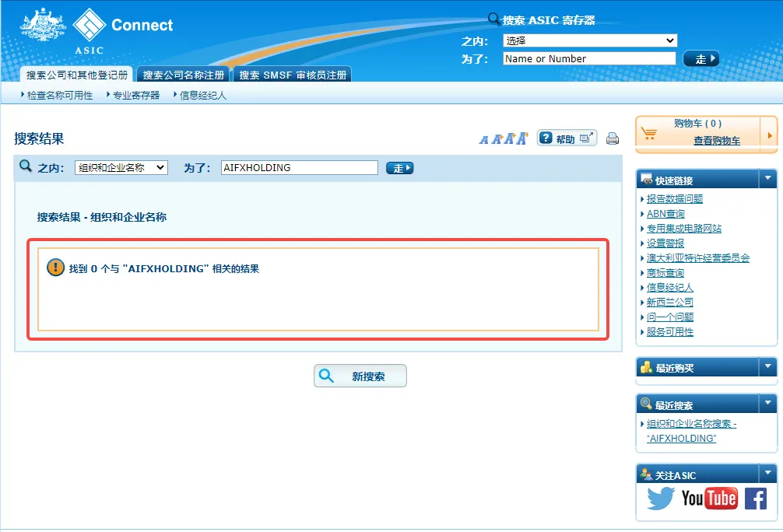Click the search magnifier icon beside 之内 in results bar
Screen dimensions: 783x532
(26, 166)
